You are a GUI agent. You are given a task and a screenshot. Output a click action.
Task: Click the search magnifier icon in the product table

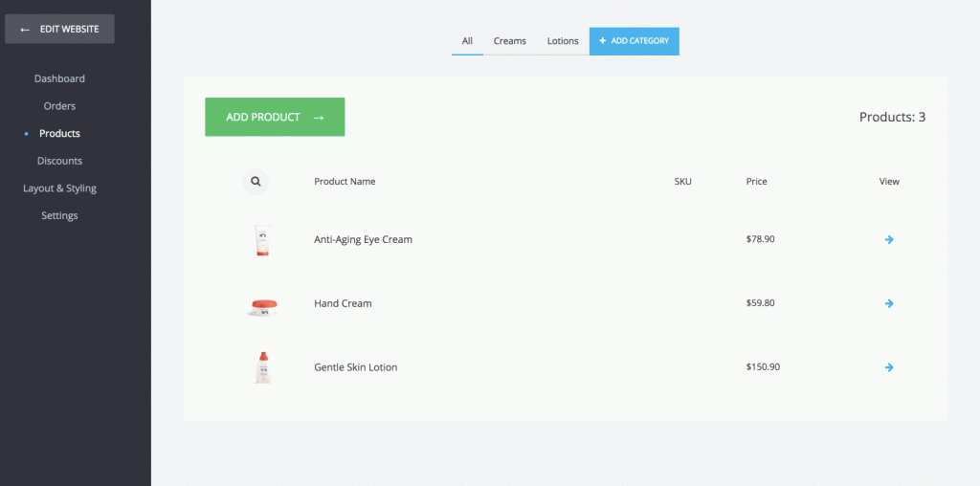[x=256, y=181]
